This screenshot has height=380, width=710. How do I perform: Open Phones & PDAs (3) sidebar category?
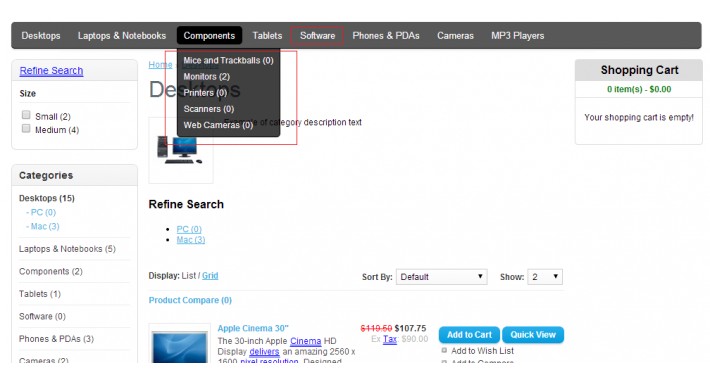point(56,339)
